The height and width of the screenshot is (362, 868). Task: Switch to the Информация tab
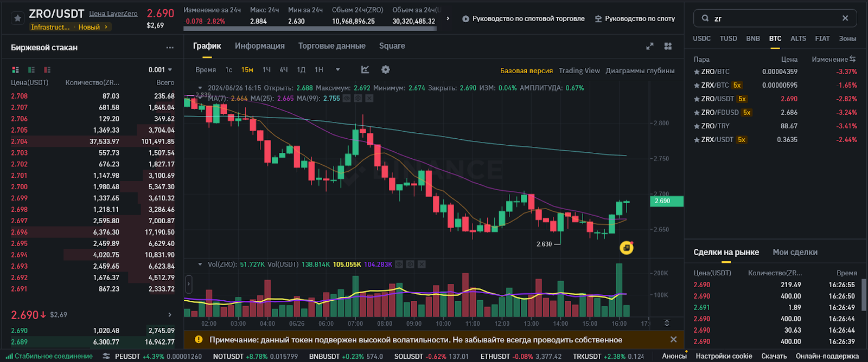pos(260,46)
